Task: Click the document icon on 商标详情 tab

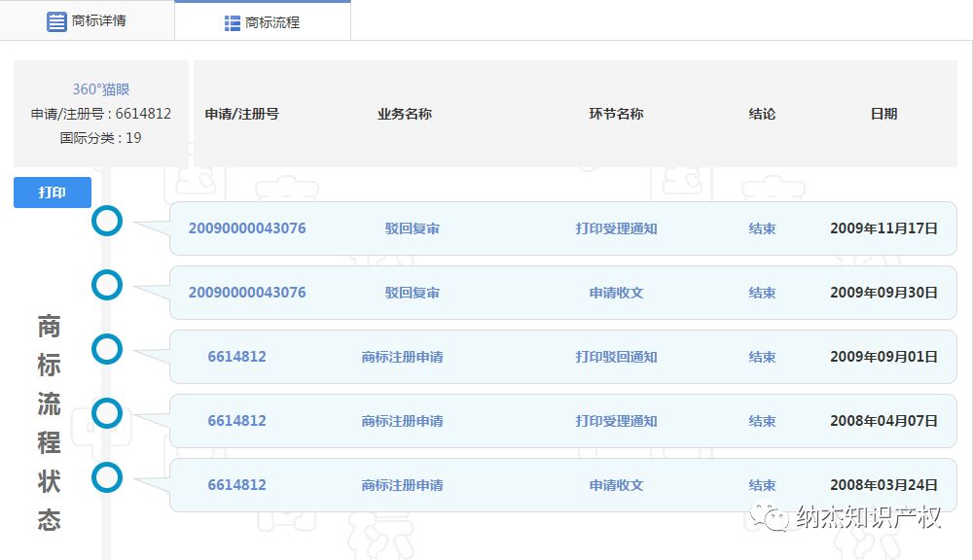Action: pyautogui.click(x=55, y=20)
